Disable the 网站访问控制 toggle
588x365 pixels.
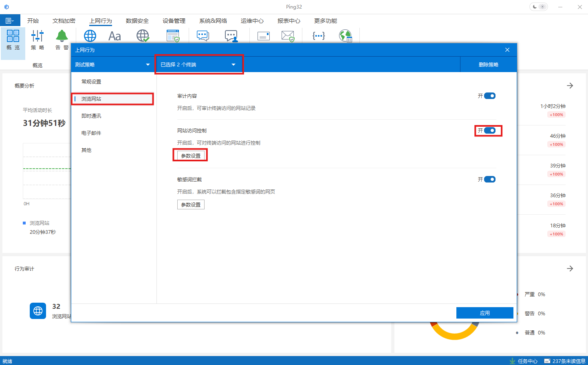coord(489,131)
